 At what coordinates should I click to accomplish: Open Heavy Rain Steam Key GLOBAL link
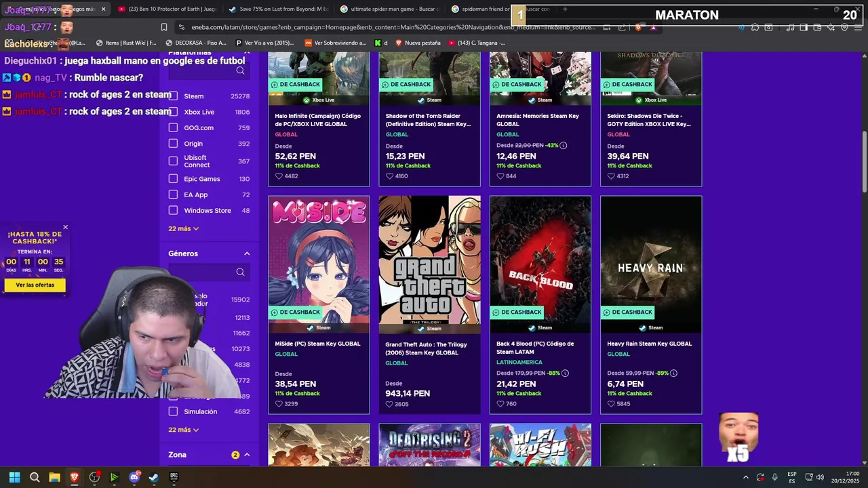650,344
